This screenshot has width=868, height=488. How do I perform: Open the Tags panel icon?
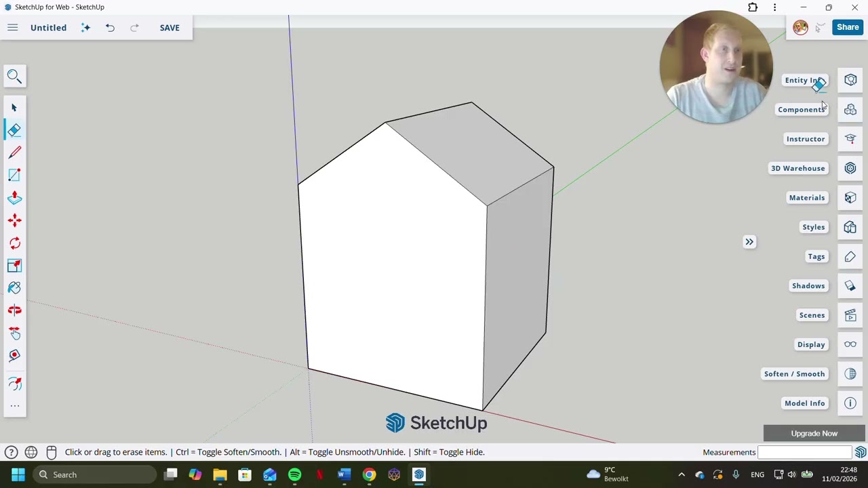pyautogui.click(x=850, y=256)
